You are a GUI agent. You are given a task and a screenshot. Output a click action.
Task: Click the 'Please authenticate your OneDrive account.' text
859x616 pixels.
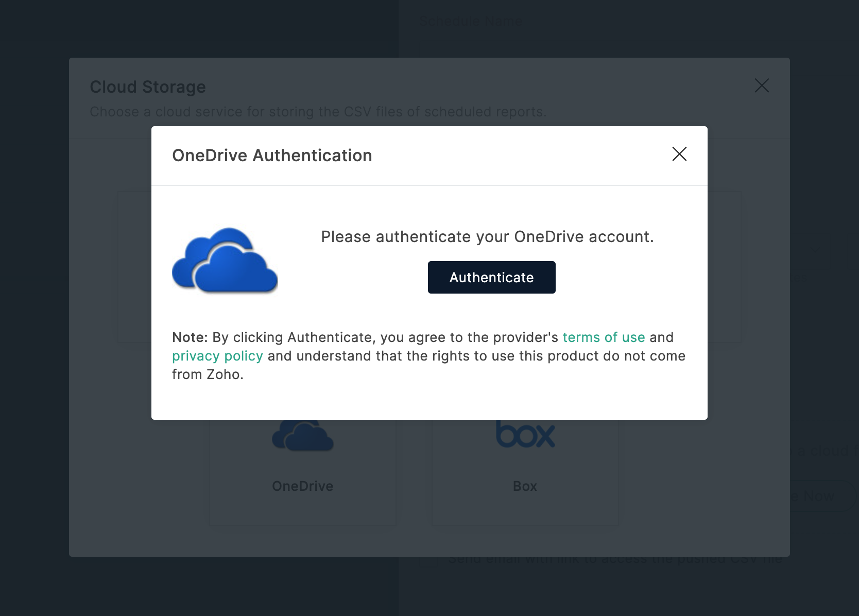click(487, 237)
